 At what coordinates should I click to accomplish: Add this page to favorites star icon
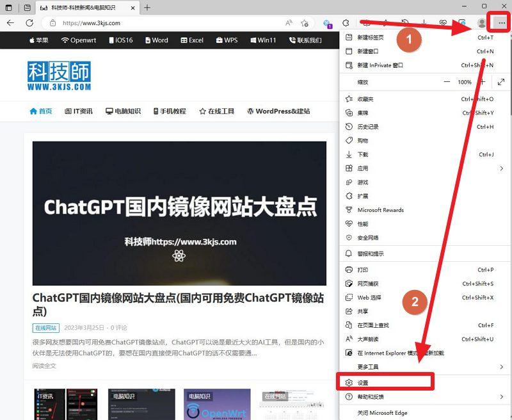coord(305,23)
